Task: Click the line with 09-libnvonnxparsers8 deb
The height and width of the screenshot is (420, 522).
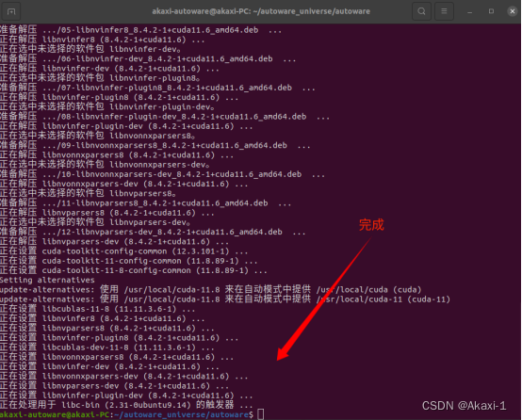Action: pos(155,145)
